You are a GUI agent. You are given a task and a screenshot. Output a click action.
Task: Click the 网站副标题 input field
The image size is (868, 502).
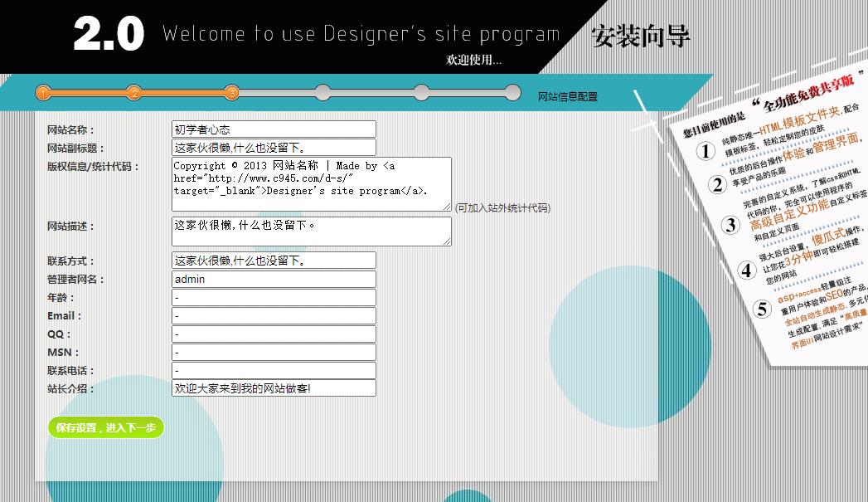point(274,148)
